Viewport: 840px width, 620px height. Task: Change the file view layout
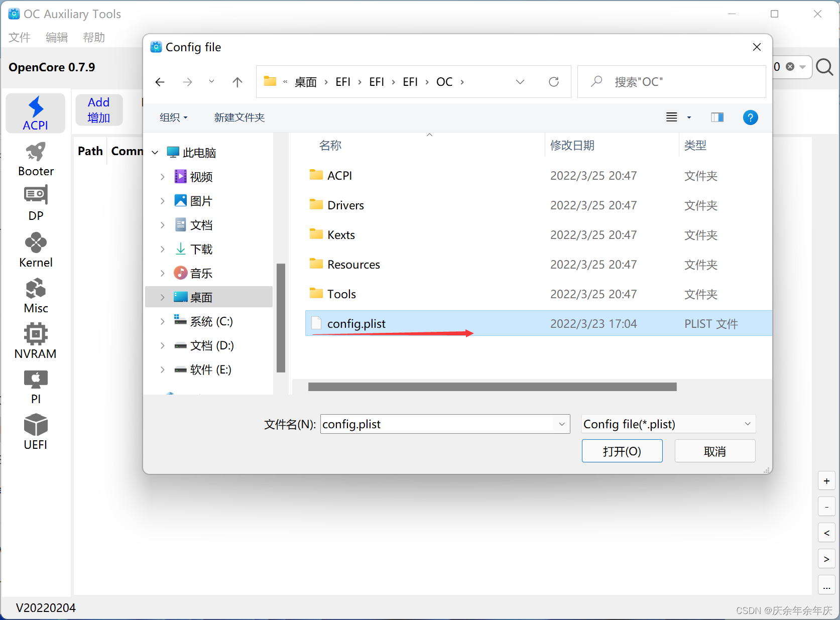[x=672, y=117]
